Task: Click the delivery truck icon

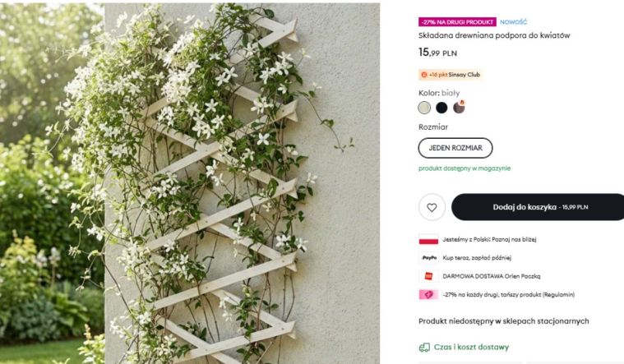Action: (424, 348)
